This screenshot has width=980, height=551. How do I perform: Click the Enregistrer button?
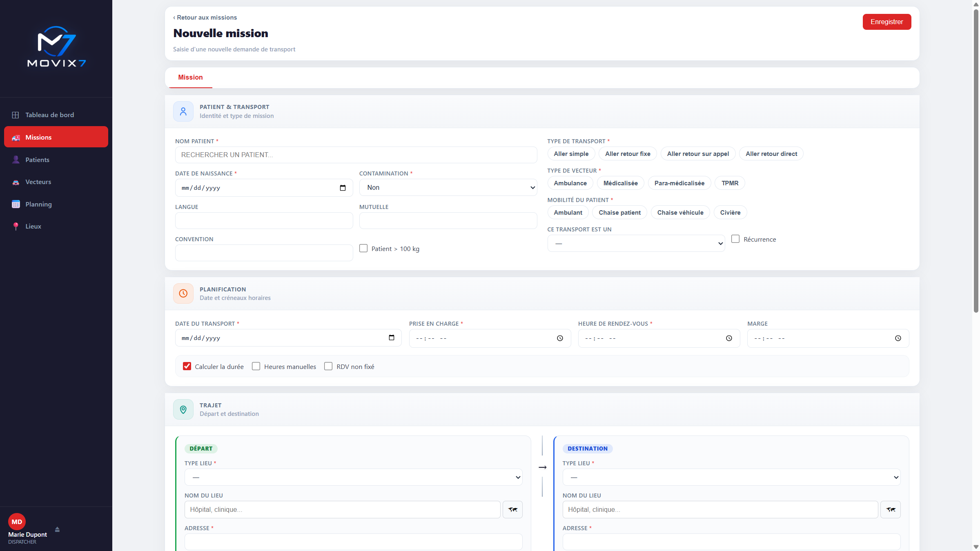pyautogui.click(x=887, y=22)
